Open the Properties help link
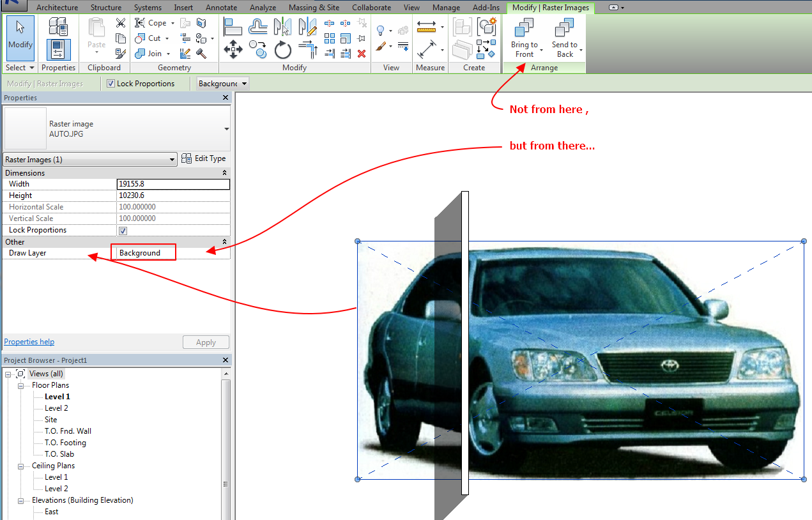 pos(29,342)
